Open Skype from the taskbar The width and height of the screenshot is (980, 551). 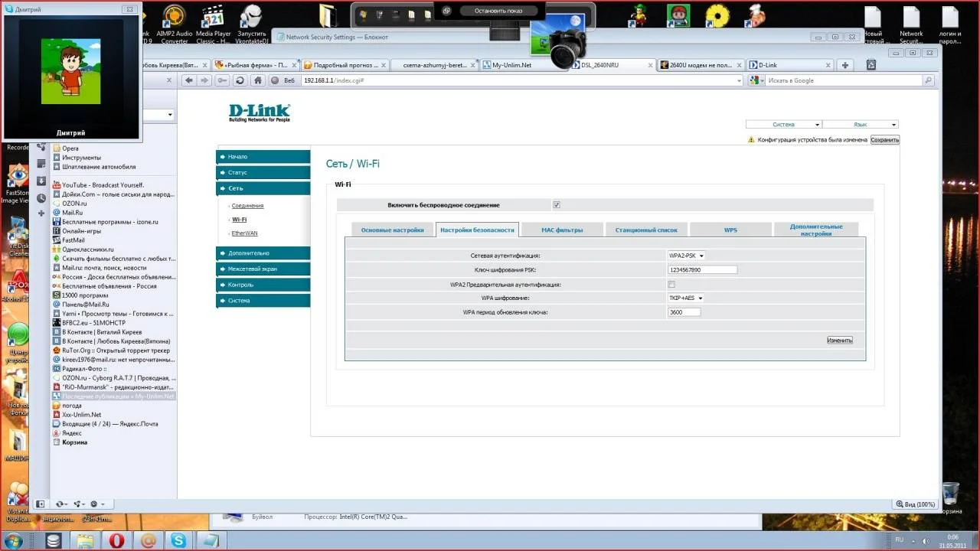click(179, 540)
